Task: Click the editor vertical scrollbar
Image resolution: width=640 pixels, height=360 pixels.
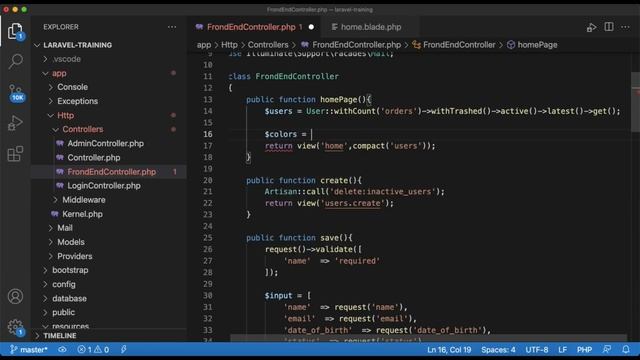Action: [635, 102]
